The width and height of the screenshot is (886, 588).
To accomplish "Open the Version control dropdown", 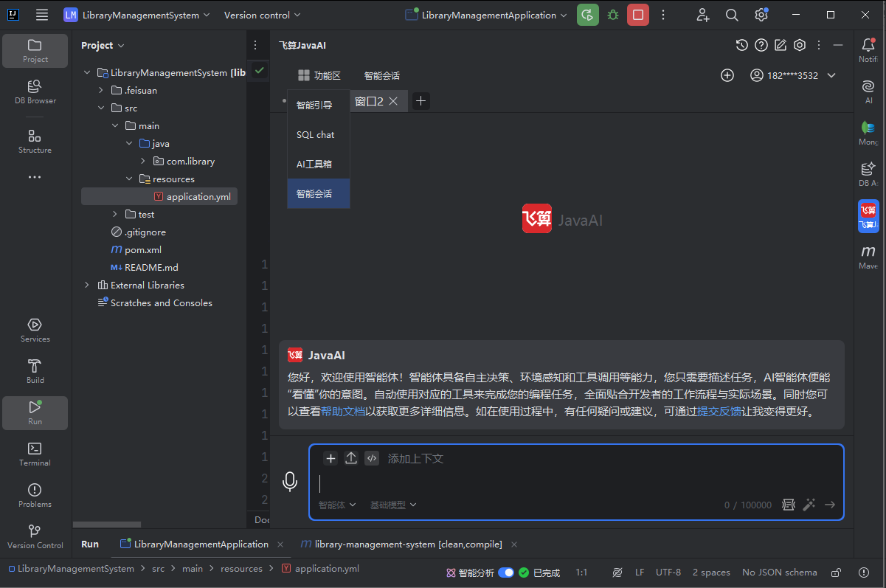I will (262, 15).
